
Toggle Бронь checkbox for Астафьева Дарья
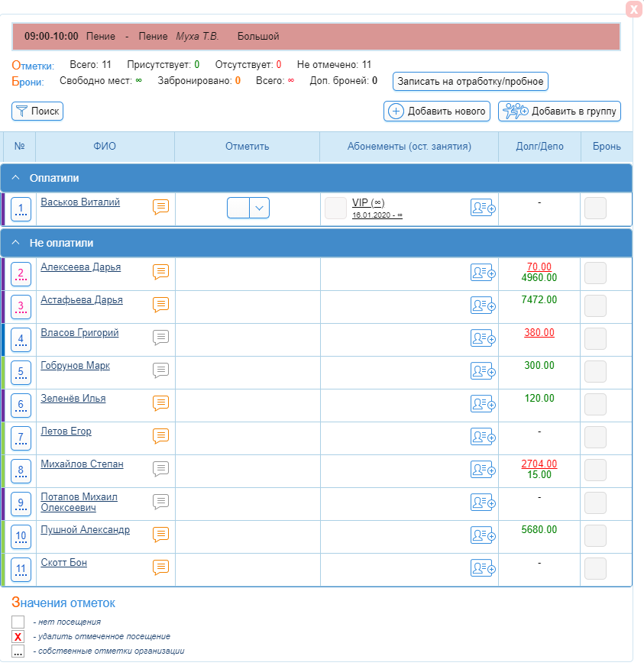[595, 305]
